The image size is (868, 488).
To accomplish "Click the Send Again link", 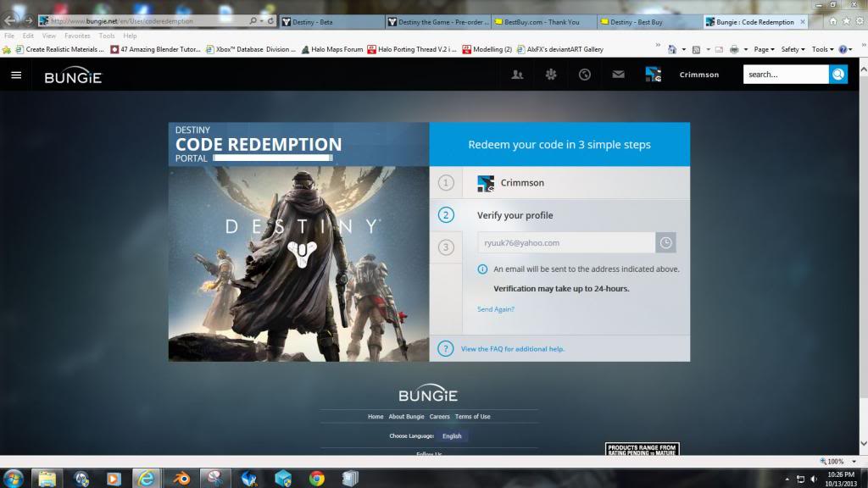I will point(495,309).
